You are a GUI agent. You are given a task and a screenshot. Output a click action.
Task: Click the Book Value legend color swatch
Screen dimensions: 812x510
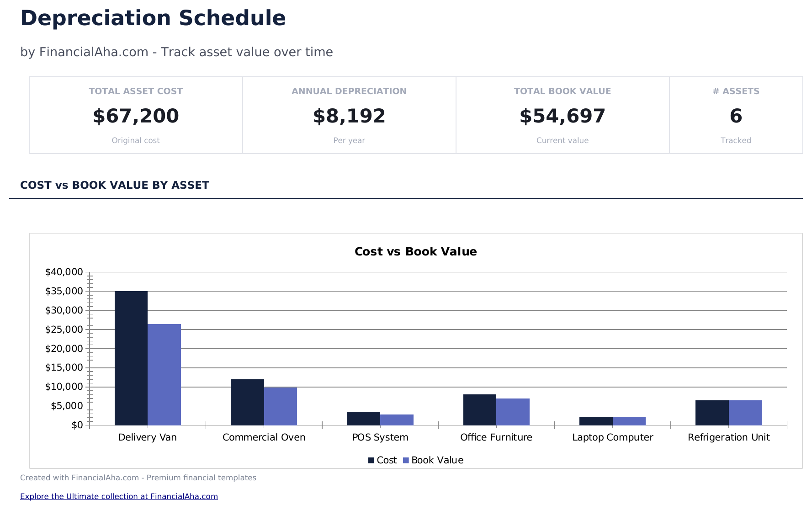[x=406, y=461]
